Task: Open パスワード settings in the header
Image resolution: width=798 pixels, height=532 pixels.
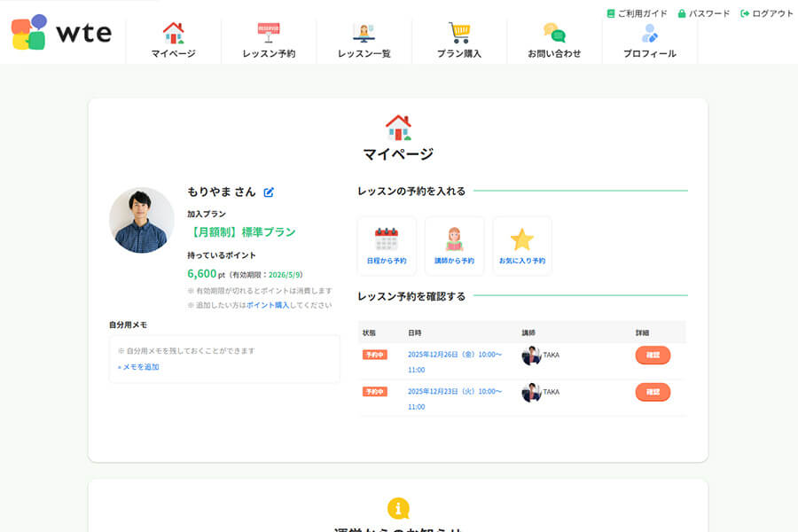Action: [705, 13]
